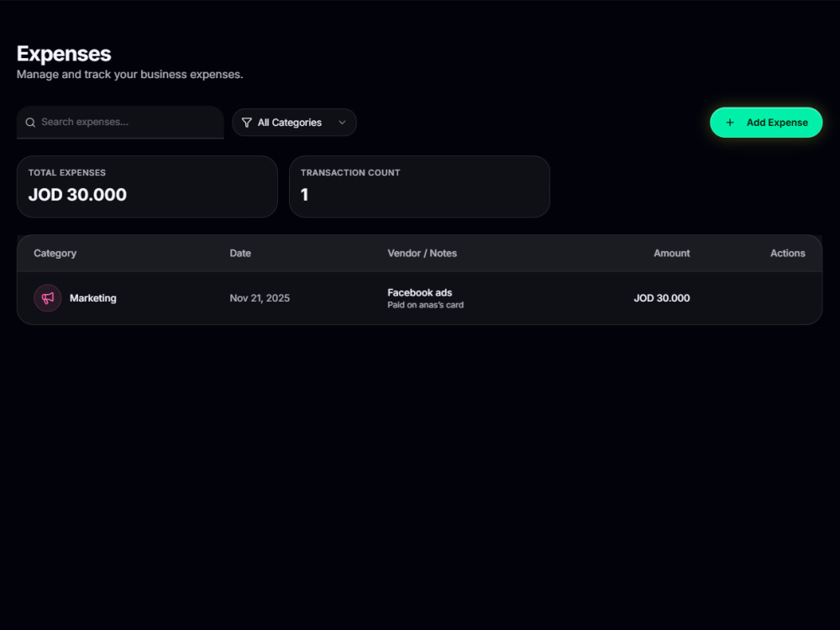Click the magnifier icon in the search box
Viewport: 840px width, 630px height.
tap(30, 123)
